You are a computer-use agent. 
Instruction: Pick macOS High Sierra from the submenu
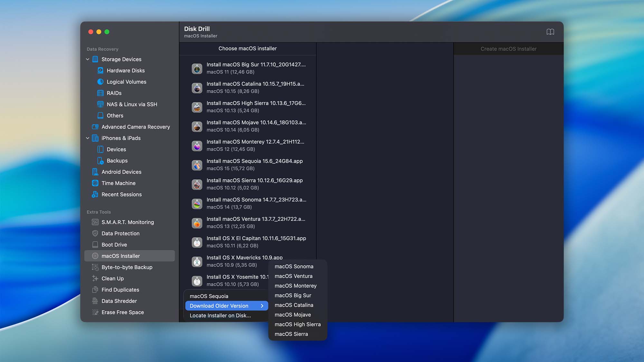click(x=298, y=324)
